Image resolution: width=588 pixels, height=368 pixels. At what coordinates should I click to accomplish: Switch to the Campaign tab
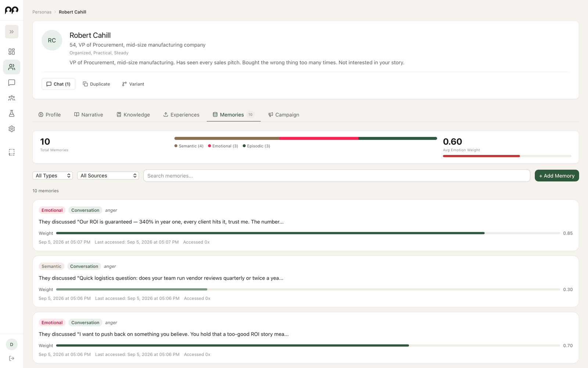284,115
